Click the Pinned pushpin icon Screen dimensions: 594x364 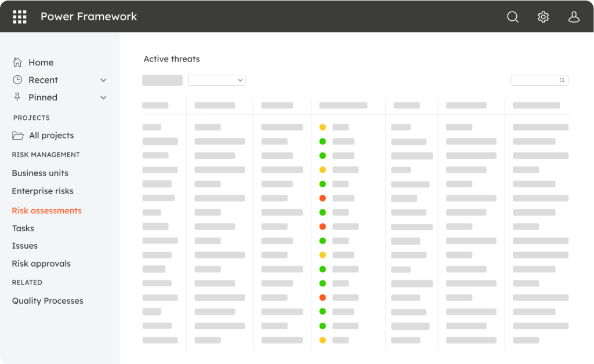18,97
